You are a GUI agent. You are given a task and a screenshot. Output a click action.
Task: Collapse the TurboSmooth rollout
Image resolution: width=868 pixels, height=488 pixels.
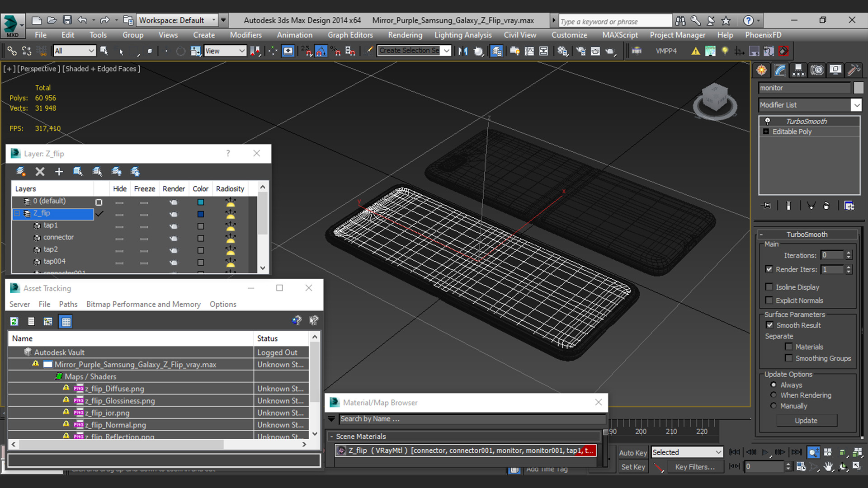point(761,235)
